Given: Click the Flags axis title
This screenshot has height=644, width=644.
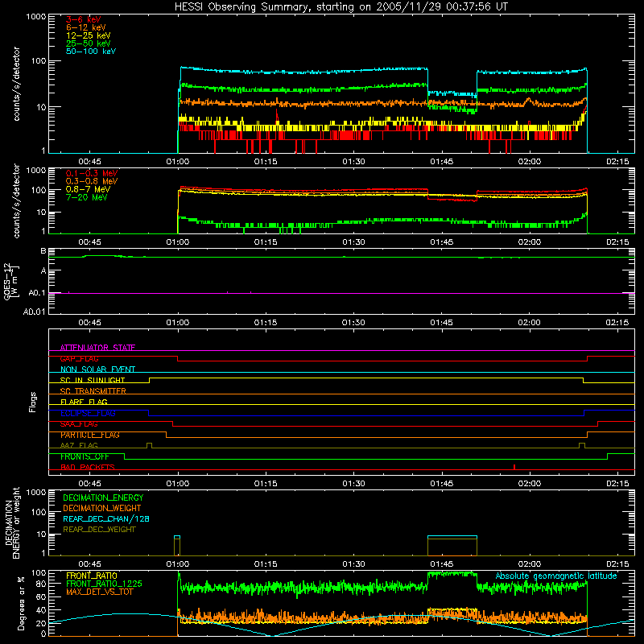Looking at the screenshot, I should click(33, 402).
